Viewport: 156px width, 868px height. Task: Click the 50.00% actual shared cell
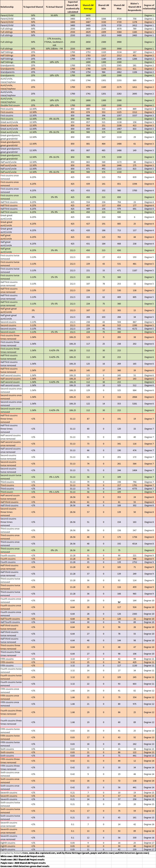(x=54, y=15)
